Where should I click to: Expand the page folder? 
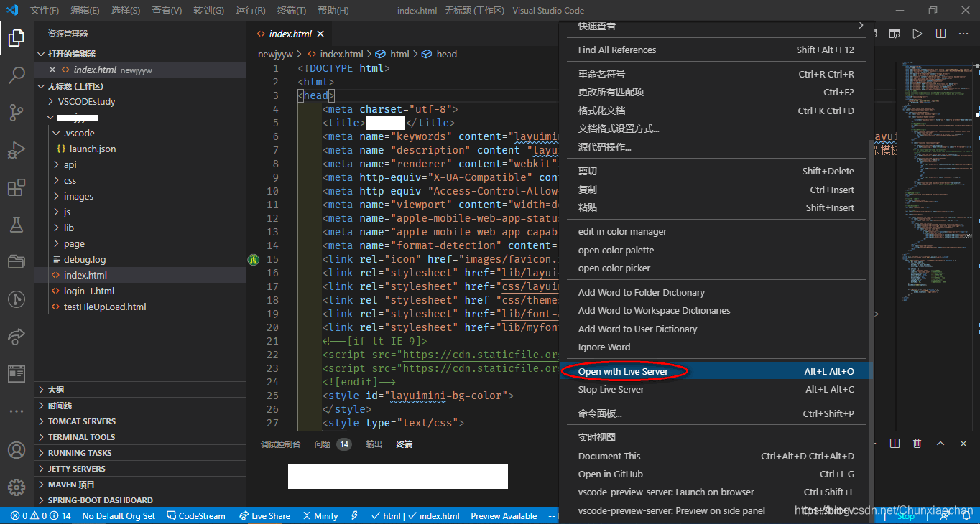coord(140,243)
